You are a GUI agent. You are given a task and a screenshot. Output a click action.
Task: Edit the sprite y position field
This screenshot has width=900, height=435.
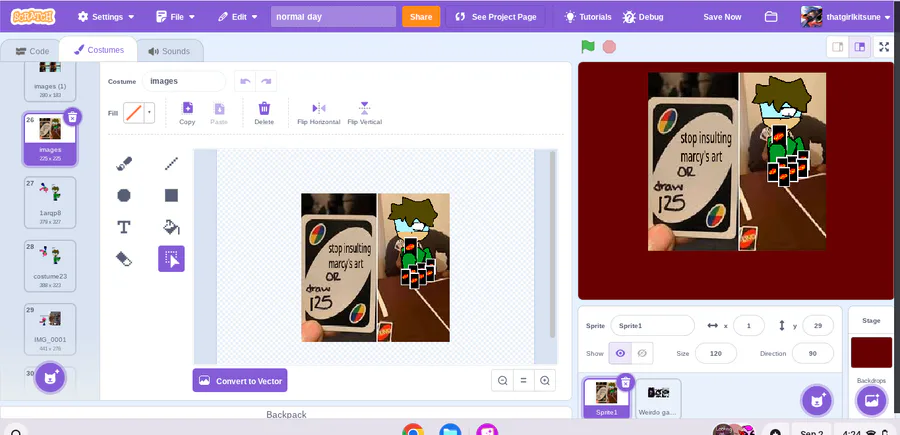click(x=818, y=325)
